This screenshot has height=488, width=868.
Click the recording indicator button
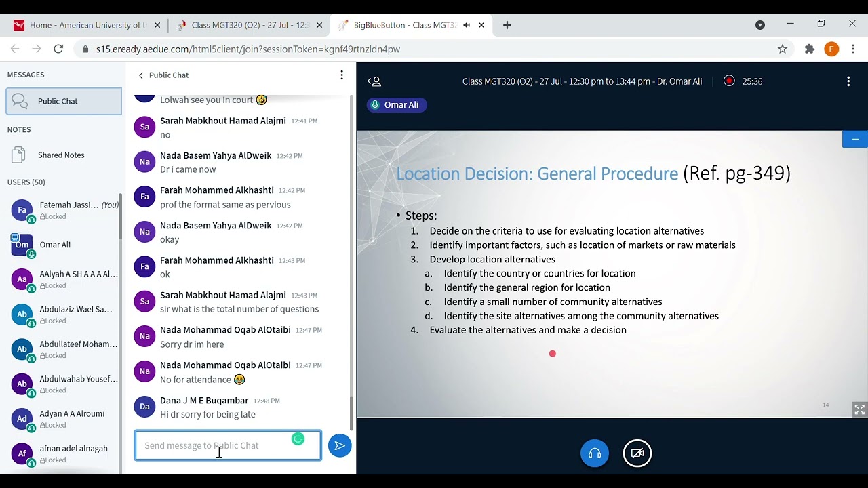[x=729, y=81]
